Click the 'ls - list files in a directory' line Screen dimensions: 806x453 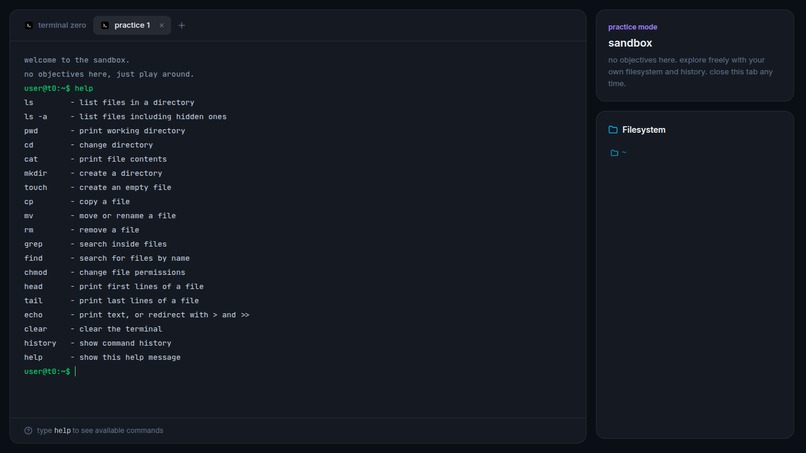109,102
